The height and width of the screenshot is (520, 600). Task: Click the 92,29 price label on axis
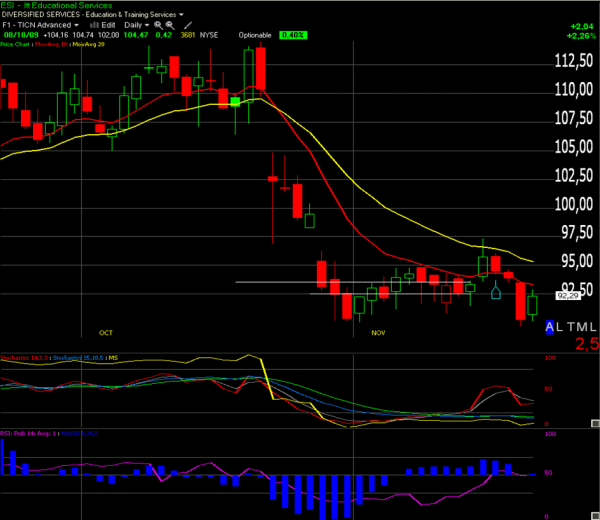point(568,296)
